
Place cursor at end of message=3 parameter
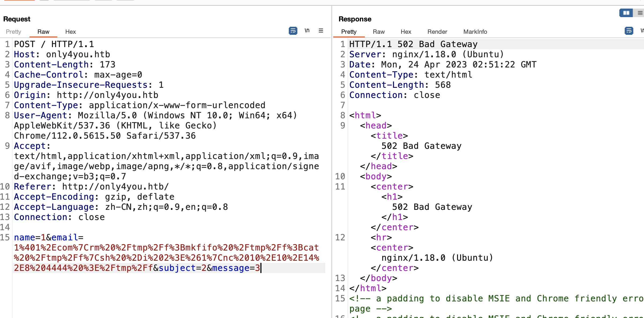click(x=260, y=268)
